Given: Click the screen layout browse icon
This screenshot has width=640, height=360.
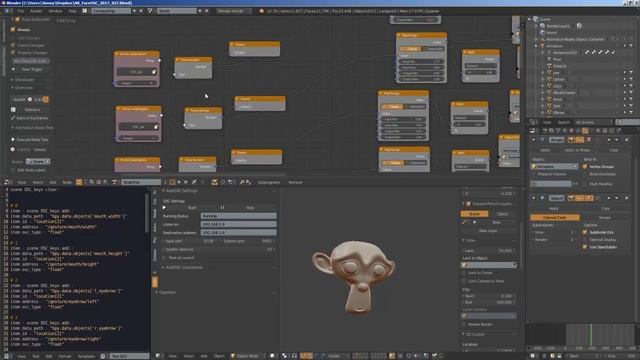Looking at the screenshot, I should tap(84, 11).
